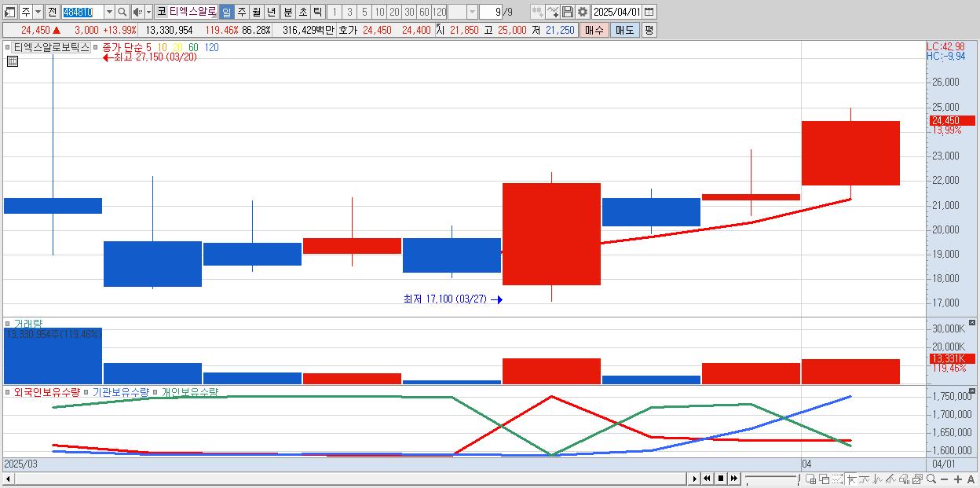This screenshot has width=980, height=488.
Task: Click the top-left chart window menu icon
Action: point(9,12)
